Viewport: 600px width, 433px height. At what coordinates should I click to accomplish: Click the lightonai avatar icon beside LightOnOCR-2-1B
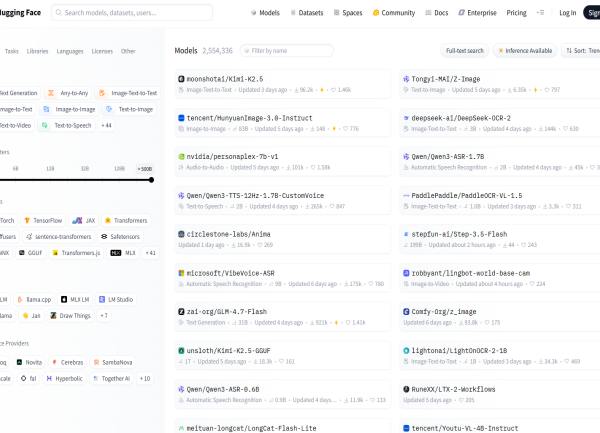coord(406,351)
